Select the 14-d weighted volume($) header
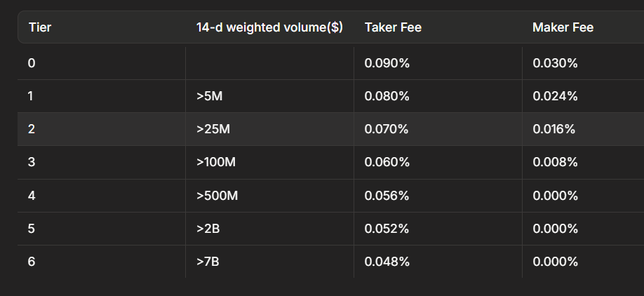This screenshot has width=644, height=296. click(x=269, y=27)
